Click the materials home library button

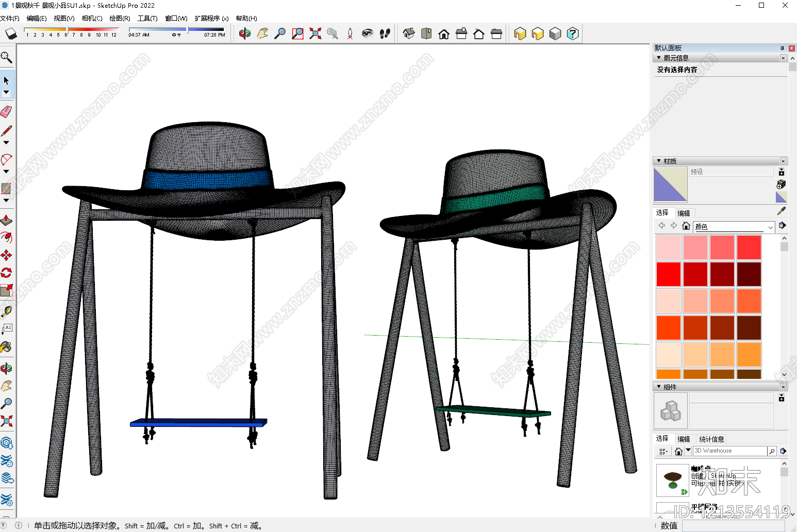click(x=686, y=226)
